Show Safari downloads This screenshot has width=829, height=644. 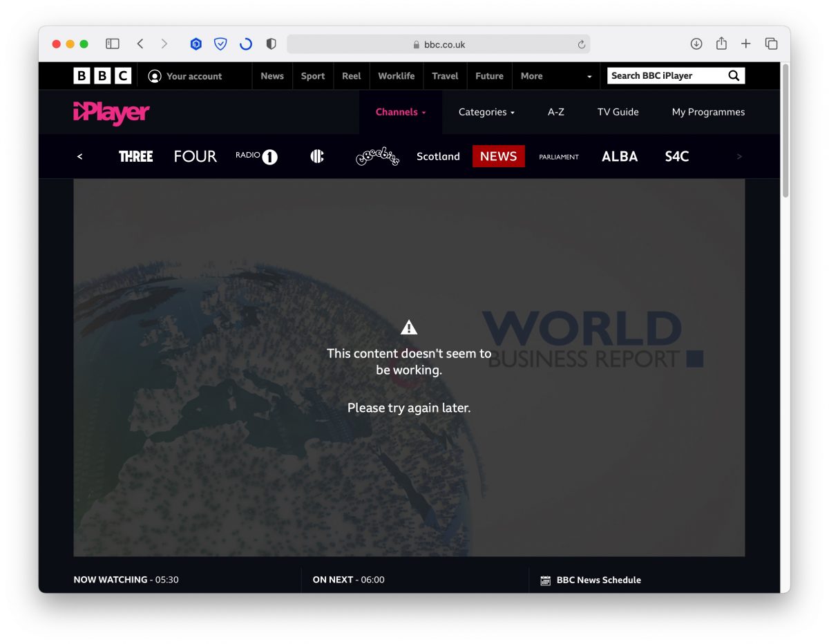696,44
